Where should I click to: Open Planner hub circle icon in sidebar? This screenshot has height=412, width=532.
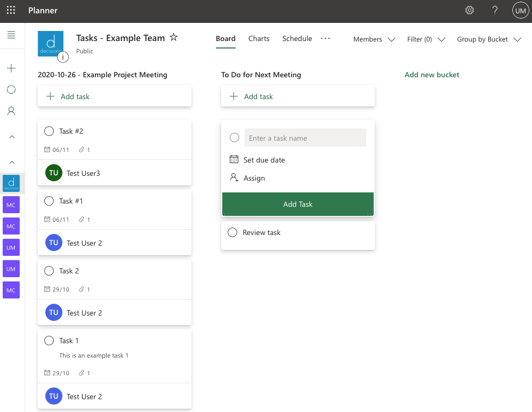point(11,90)
